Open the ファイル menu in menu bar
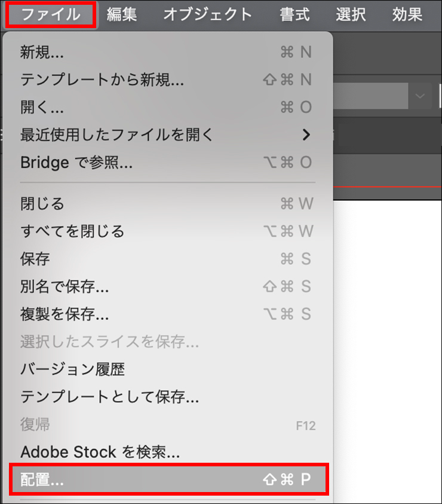This screenshot has height=504, width=442. click(x=50, y=14)
